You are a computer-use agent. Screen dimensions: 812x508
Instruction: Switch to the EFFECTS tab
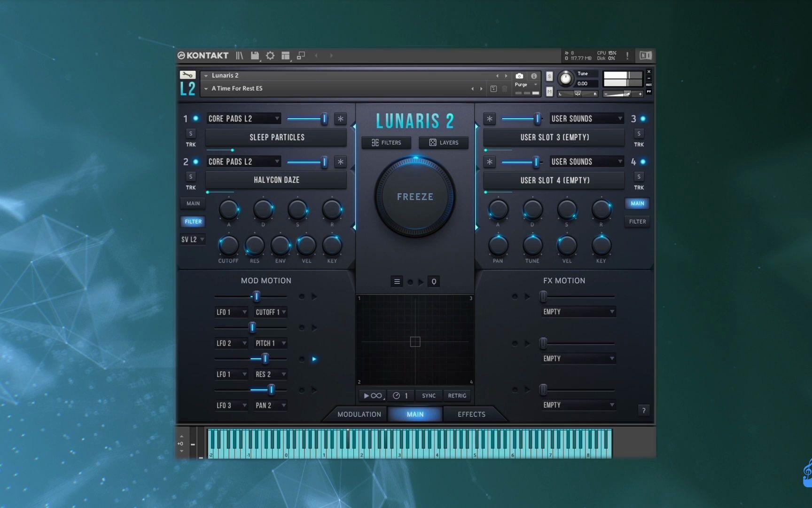471,414
